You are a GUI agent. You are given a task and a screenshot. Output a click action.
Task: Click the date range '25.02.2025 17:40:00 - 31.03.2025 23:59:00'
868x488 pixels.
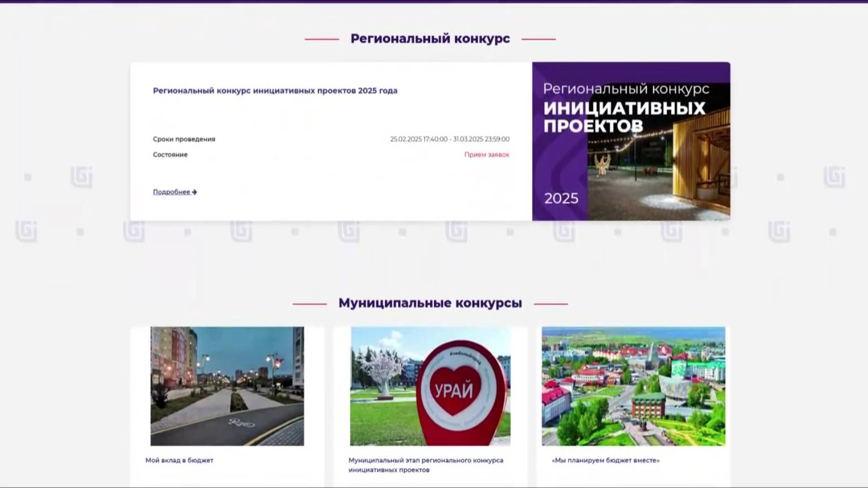click(450, 139)
